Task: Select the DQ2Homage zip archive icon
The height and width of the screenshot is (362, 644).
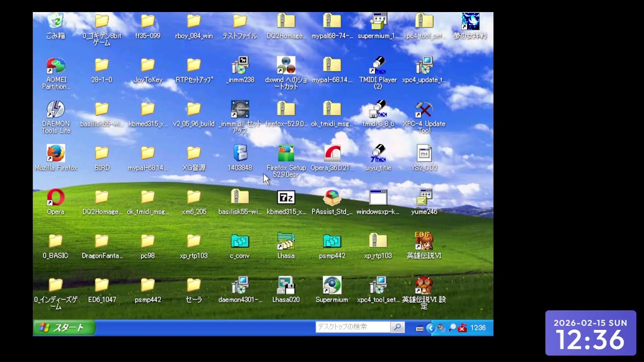Action: [286, 22]
